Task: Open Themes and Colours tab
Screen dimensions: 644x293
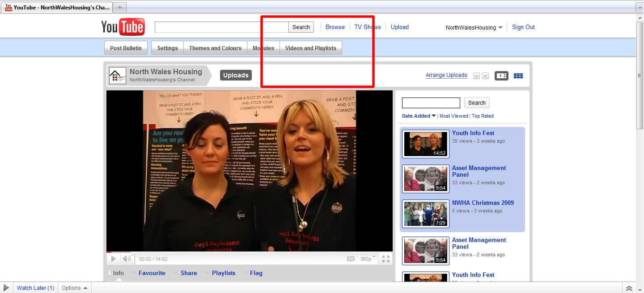Action: [x=215, y=48]
